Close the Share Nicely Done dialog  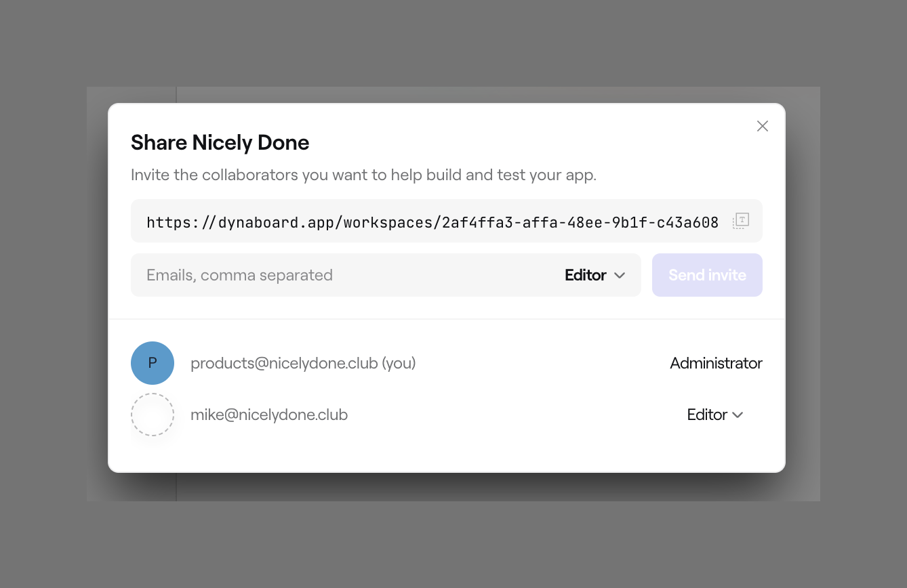(763, 126)
